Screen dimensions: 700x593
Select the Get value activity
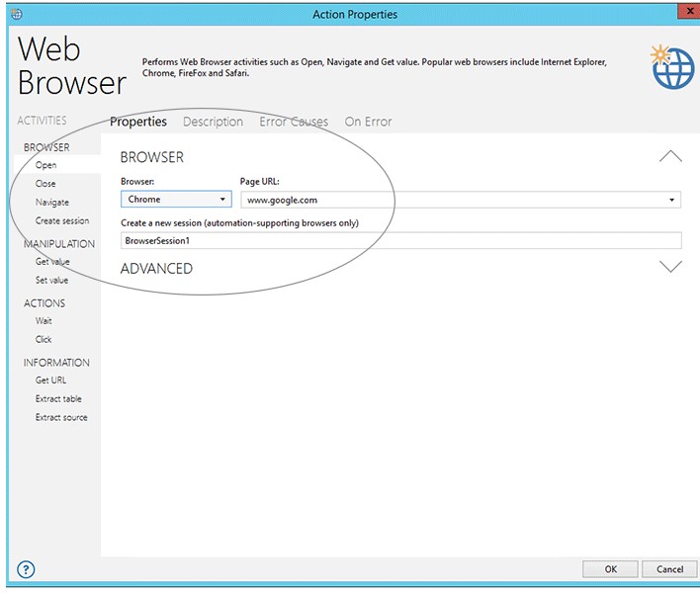(x=52, y=262)
